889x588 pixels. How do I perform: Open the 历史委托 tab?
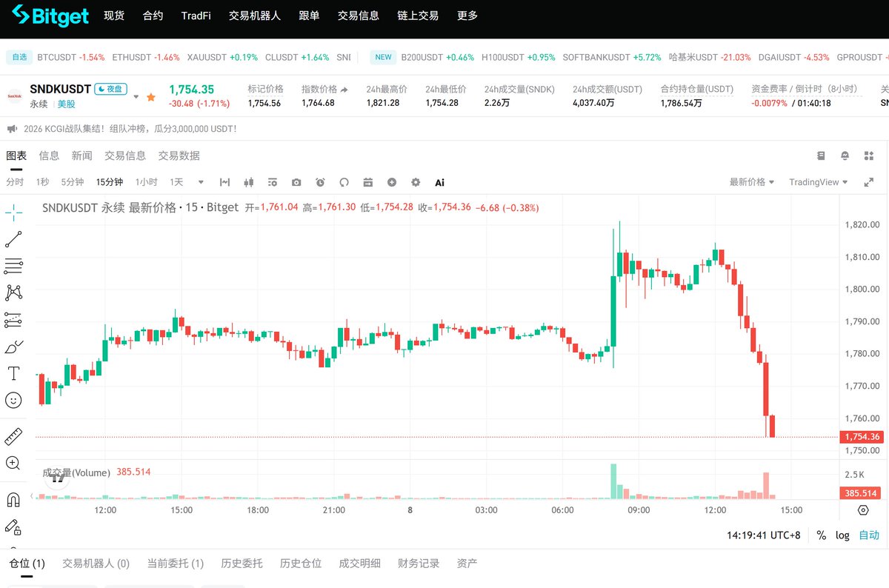point(242,564)
